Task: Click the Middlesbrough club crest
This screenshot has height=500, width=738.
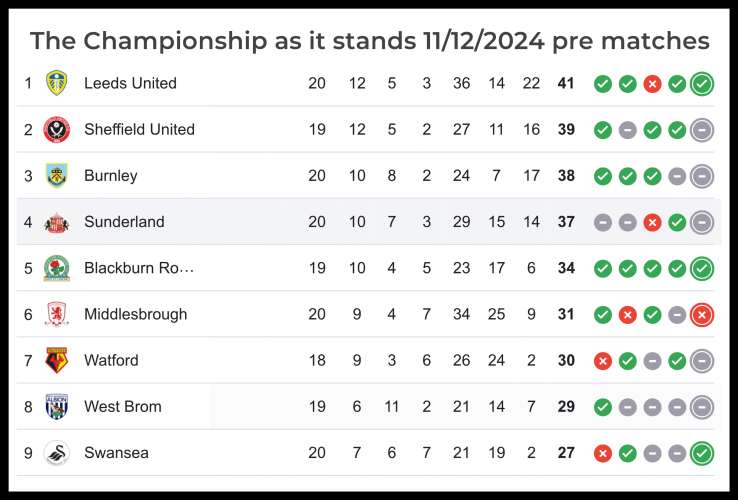Action: coord(56,314)
